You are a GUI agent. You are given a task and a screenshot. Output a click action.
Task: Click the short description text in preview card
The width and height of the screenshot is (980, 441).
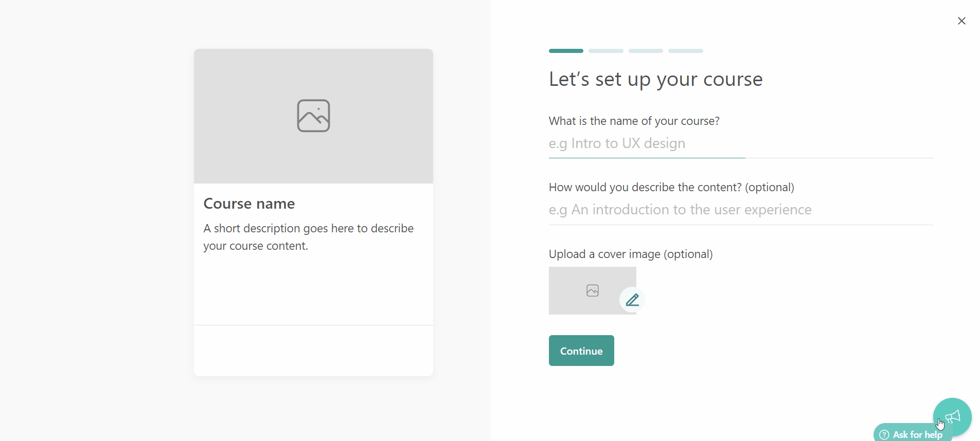[309, 237]
